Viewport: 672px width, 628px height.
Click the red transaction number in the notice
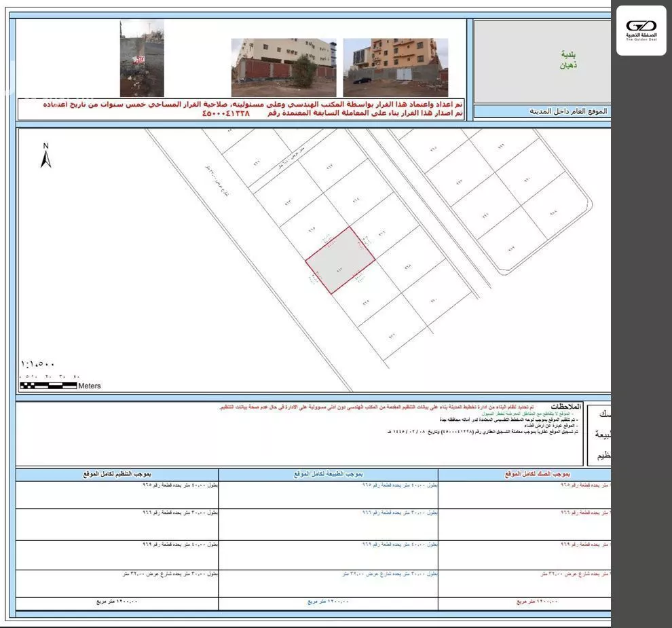(226, 114)
